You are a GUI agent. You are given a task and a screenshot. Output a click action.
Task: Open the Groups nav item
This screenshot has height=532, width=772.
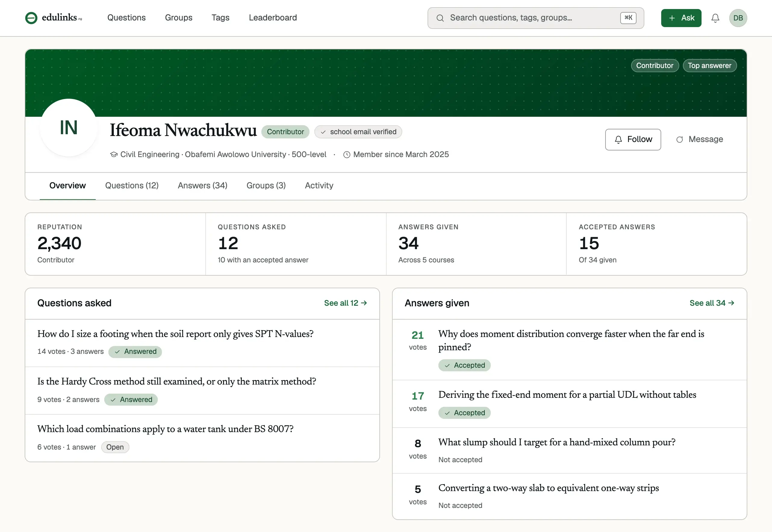tap(179, 18)
